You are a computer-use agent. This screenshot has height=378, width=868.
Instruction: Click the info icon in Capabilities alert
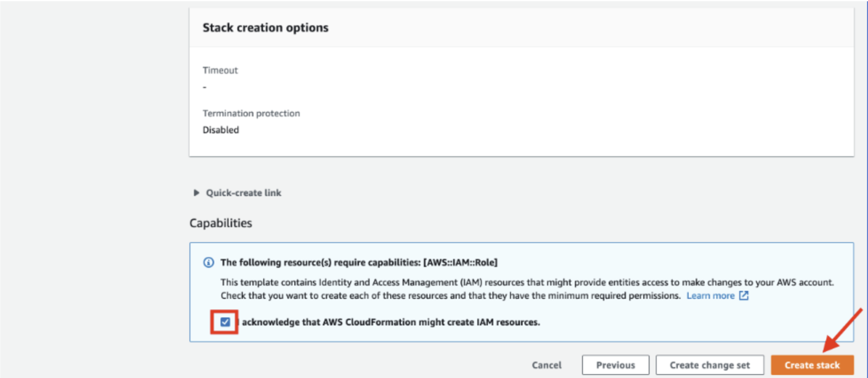(x=209, y=263)
